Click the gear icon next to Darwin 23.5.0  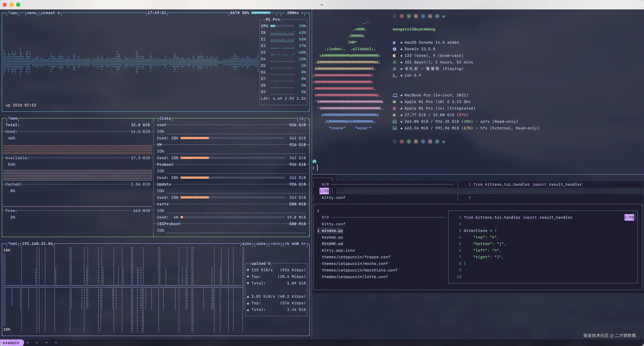tap(394, 49)
